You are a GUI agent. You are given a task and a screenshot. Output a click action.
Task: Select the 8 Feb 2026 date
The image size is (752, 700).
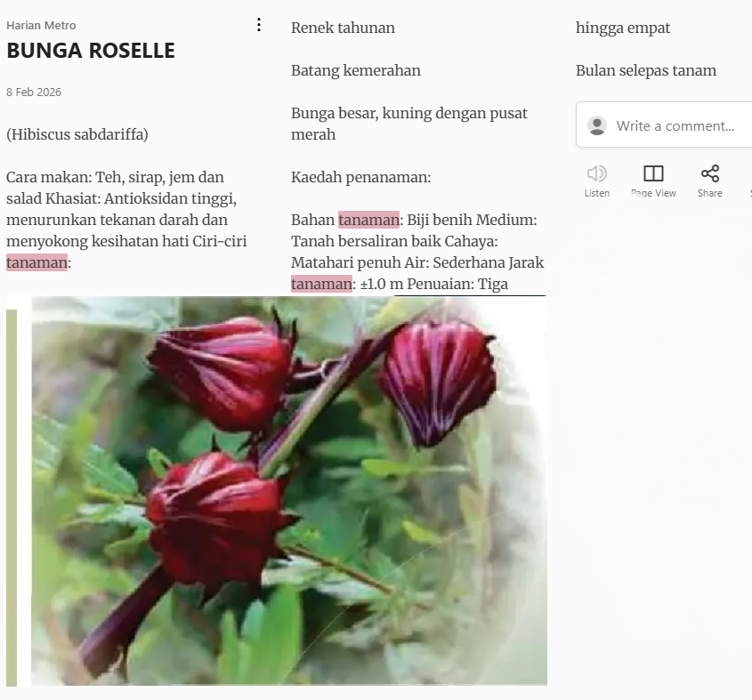click(x=34, y=92)
